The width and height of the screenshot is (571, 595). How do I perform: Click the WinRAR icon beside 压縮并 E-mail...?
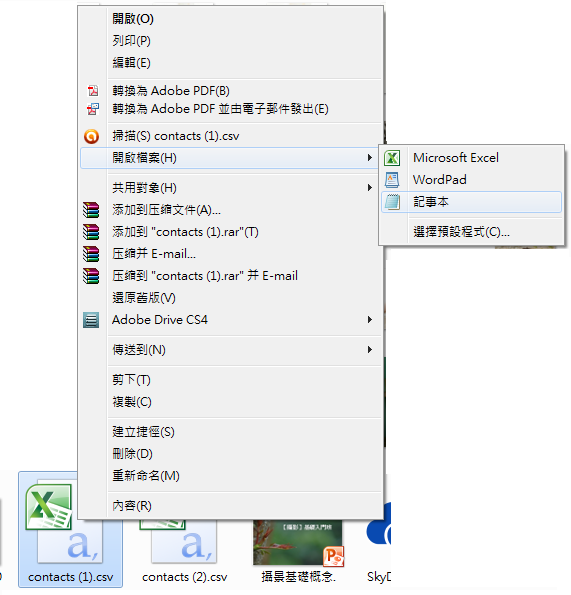pos(91,254)
